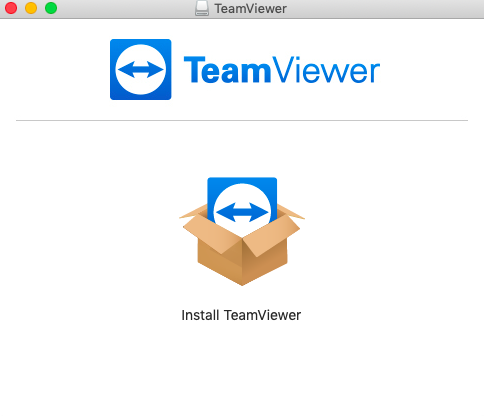Minimize the window with the yellow button
The height and width of the screenshot is (416, 484).
coord(31,8)
